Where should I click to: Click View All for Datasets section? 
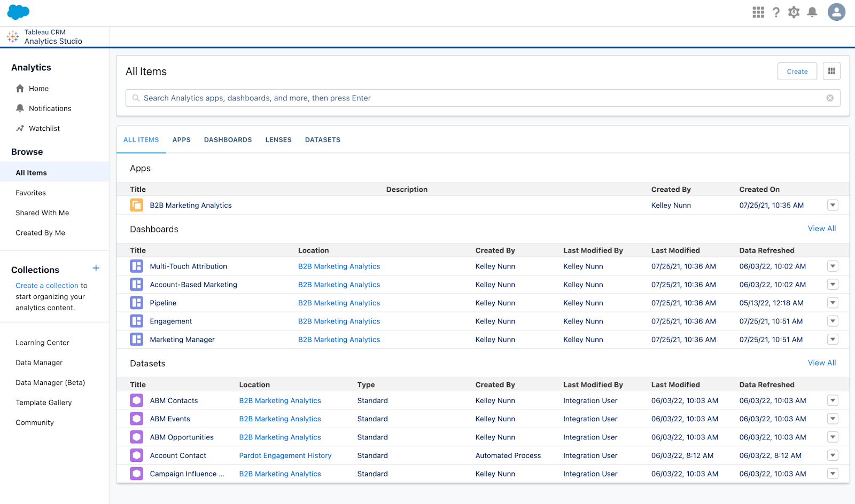click(x=821, y=363)
